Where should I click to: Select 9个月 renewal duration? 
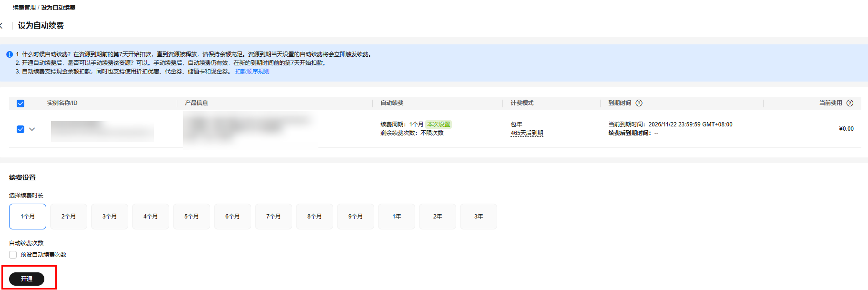pyautogui.click(x=356, y=217)
